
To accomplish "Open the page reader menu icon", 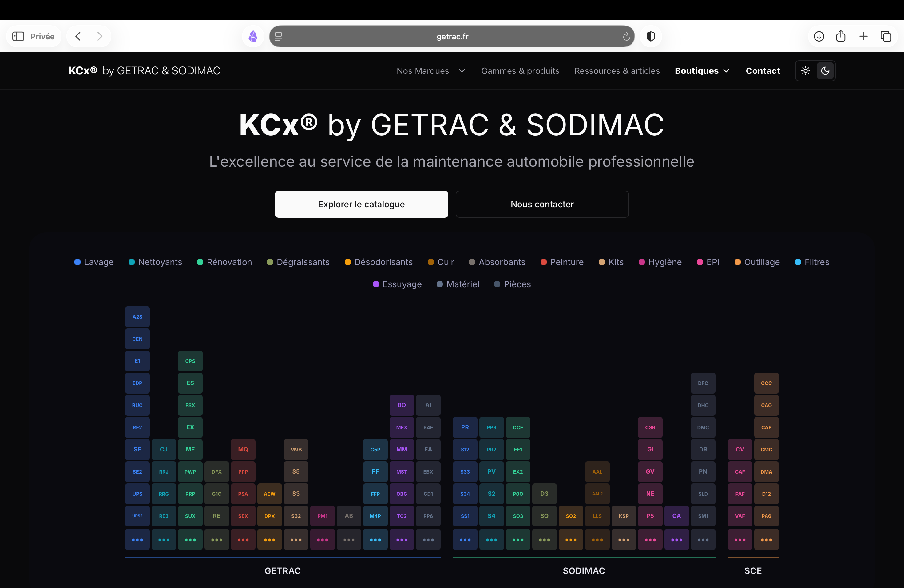I will tap(278, 37).
